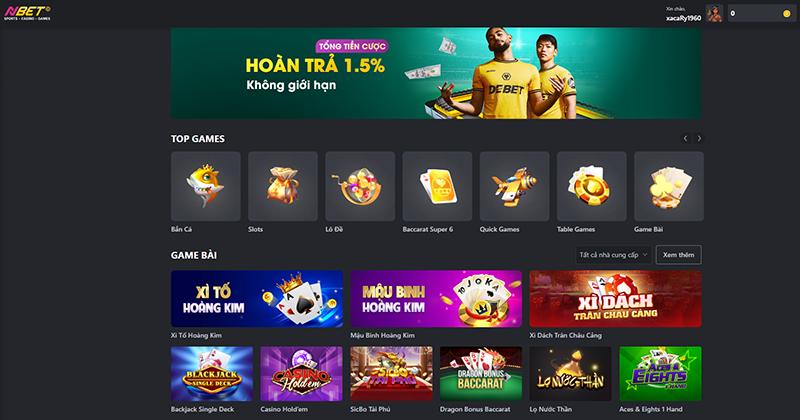
Task: Expand the Tất cả nhà cung cấp dropdown
Action: point(613,255)
